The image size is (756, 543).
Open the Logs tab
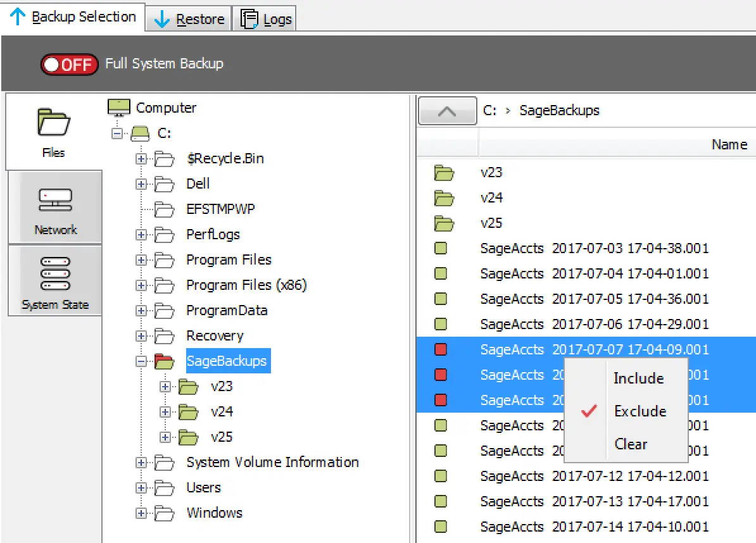264,19
